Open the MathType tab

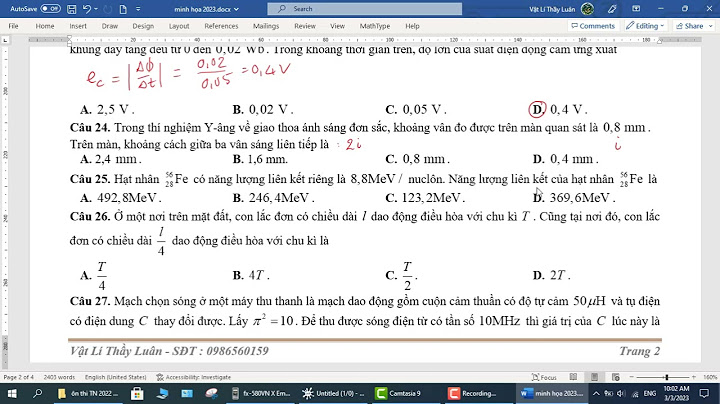pos(375,26)
